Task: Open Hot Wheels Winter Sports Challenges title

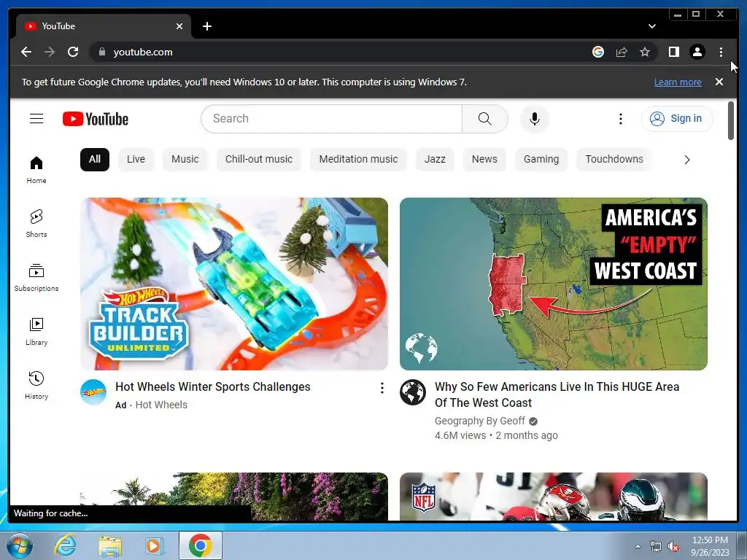Action: [213, 386]
